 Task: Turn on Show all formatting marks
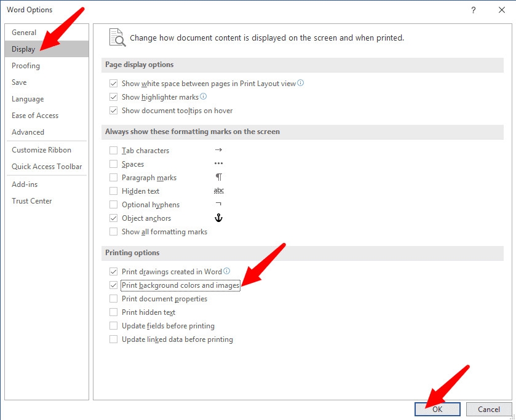pos(113,232)
